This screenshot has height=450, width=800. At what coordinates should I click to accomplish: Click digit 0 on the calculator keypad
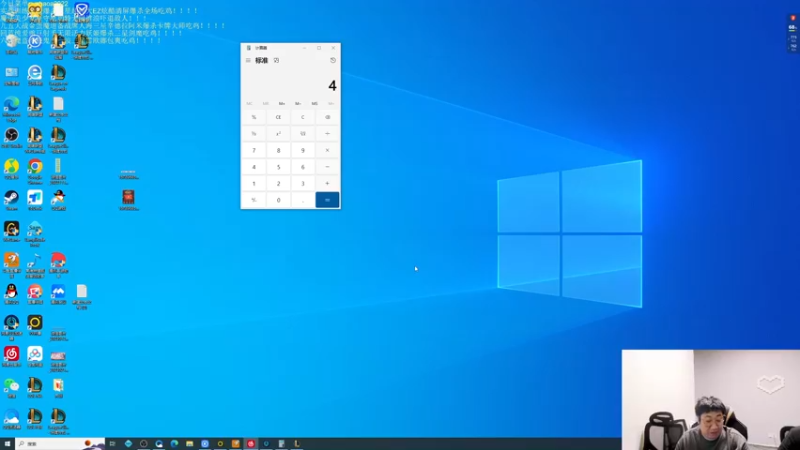point(279,200)
